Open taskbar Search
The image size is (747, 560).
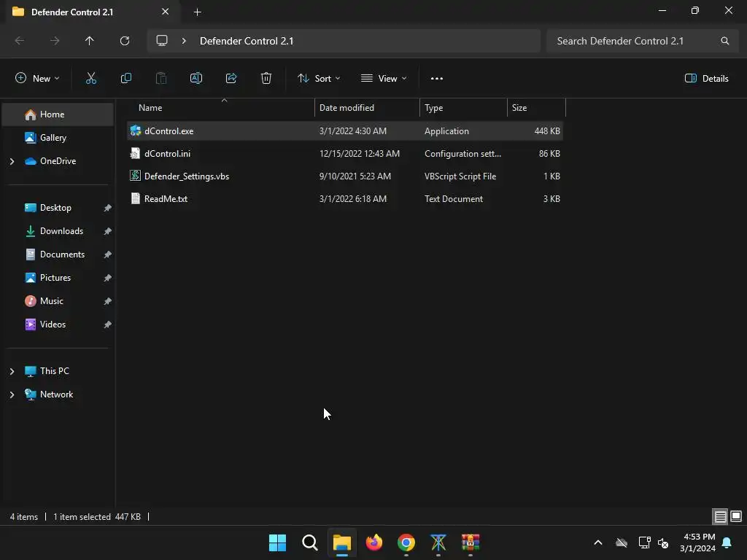309,542
